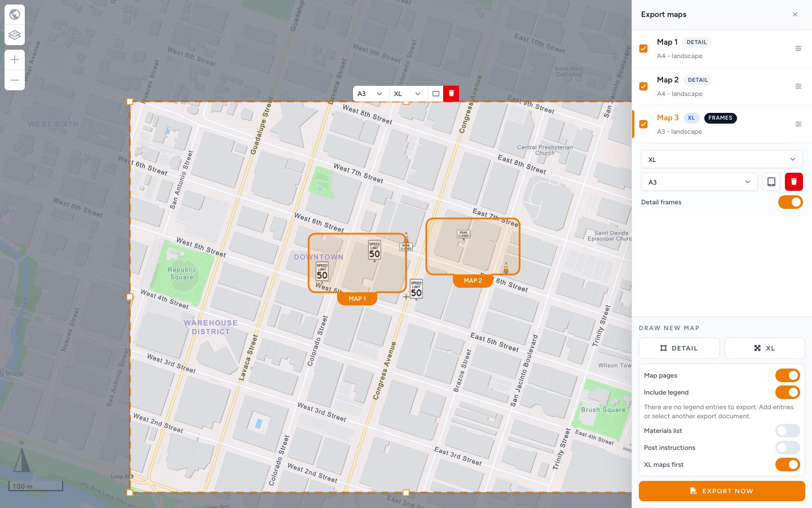Enable the Materials list switch

(788, 431)
